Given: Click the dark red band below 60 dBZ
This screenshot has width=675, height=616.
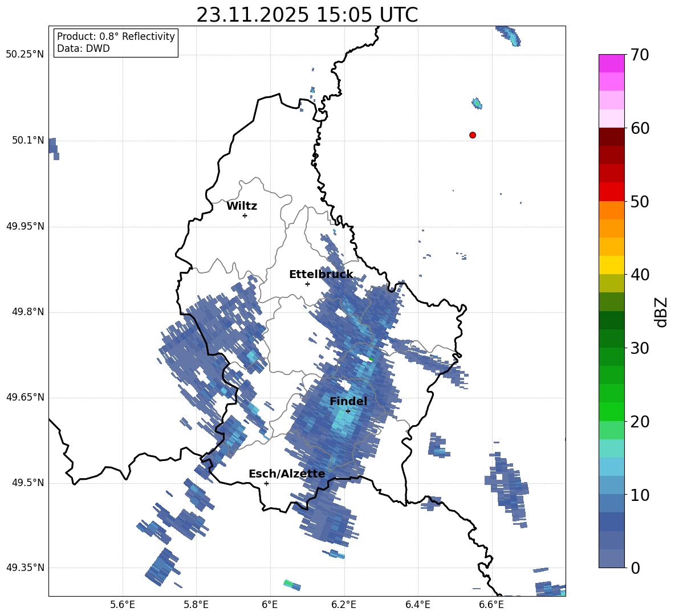Looking at the screenshot, I should 611,137.
